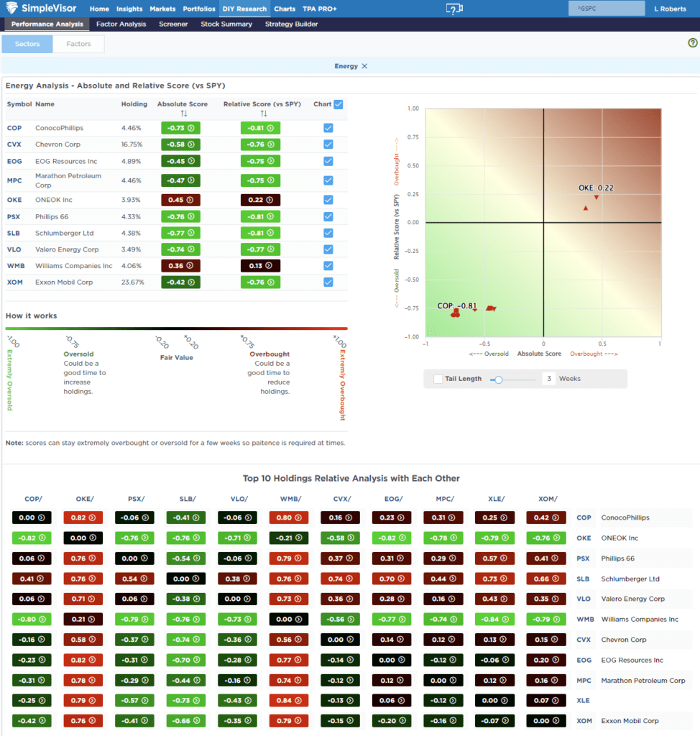Switch to the Factor Analysis tab
The image size is (700, 736).
tap(121, 24)
